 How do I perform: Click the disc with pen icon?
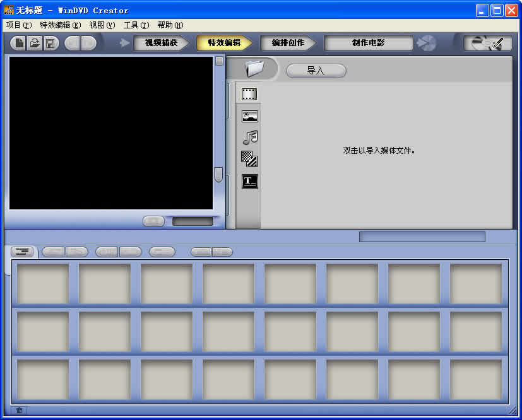pos(488,43)
